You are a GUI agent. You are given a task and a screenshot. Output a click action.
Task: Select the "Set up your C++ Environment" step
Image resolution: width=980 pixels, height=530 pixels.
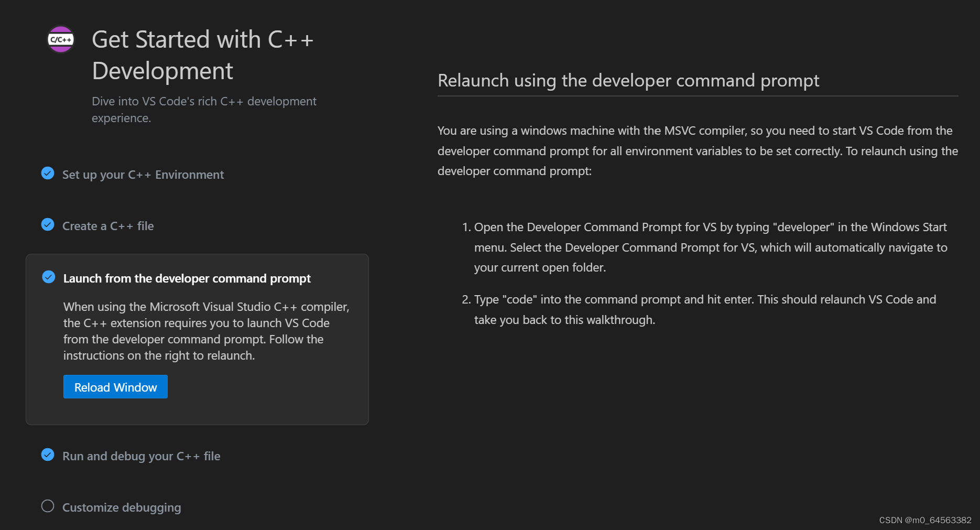[143, 174]
